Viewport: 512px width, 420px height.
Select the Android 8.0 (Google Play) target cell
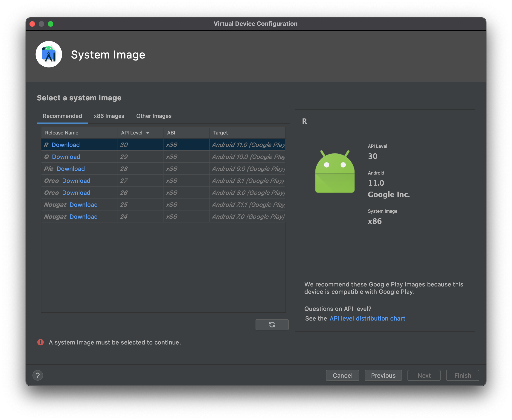pos(247,192)
